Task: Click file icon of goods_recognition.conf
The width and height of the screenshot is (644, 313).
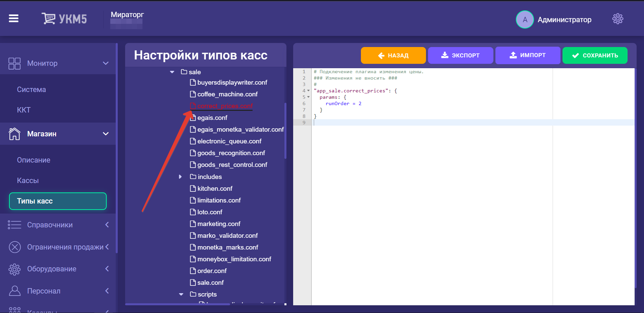Action: click(193, 153)
